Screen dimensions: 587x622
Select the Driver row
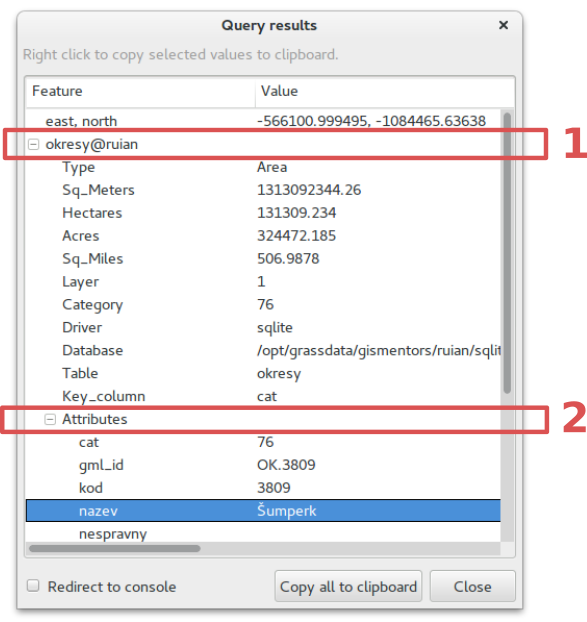(263, 328)
